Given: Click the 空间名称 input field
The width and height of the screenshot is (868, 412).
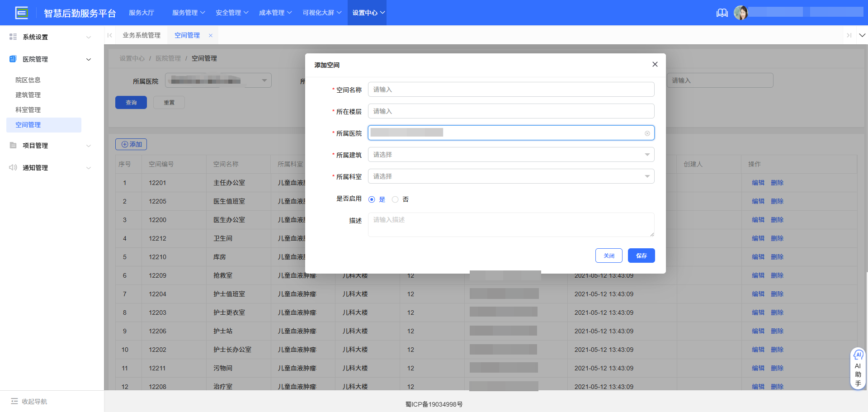Looking at the screenshot, I should point(511,90).
